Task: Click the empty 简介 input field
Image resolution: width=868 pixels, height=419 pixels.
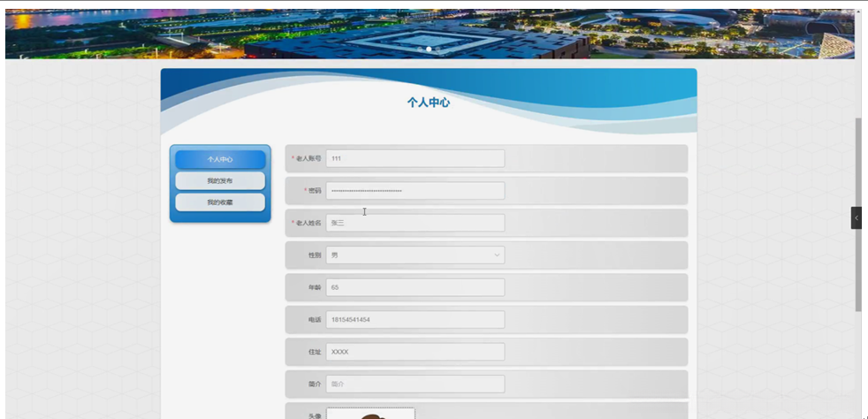Action: pyautogui.click(x=415, y=385)
